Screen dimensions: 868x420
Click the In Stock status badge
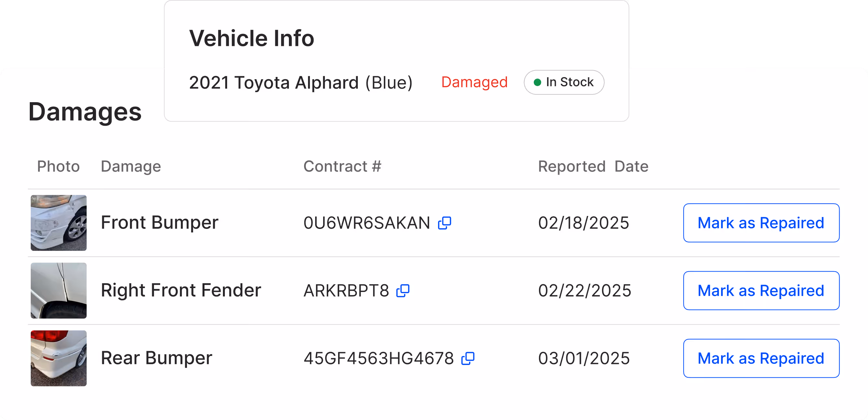click(x=564, y=82)
